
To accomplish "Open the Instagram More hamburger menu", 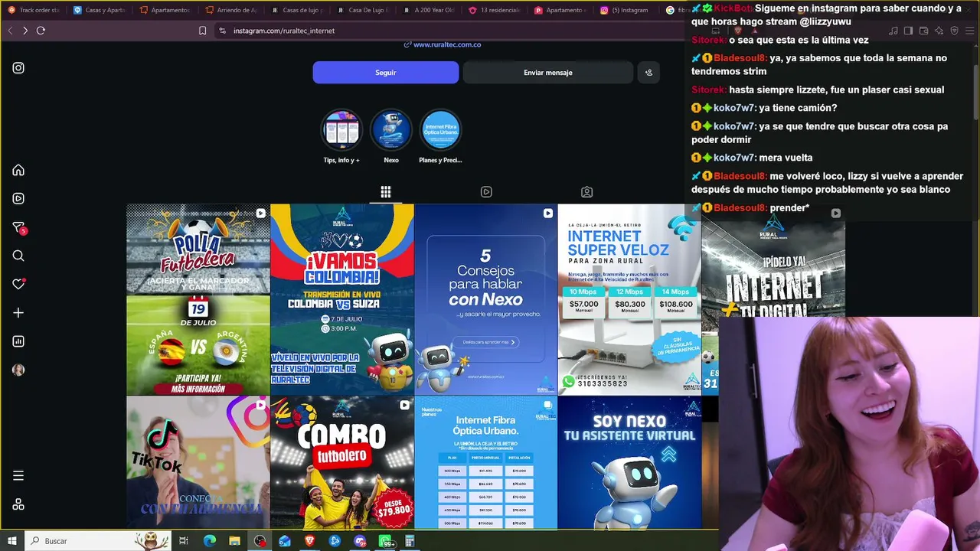I will click(x=18, y=476).
